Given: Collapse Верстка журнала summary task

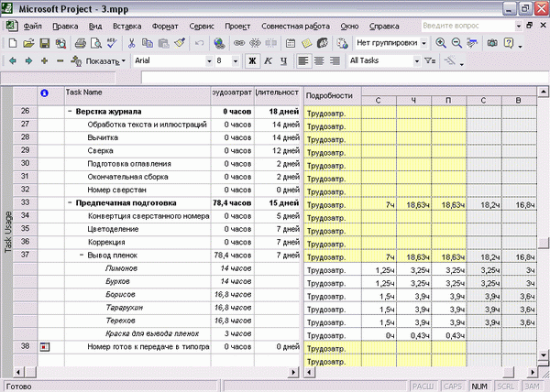Looking at the screenshot, I should (70, 112).
